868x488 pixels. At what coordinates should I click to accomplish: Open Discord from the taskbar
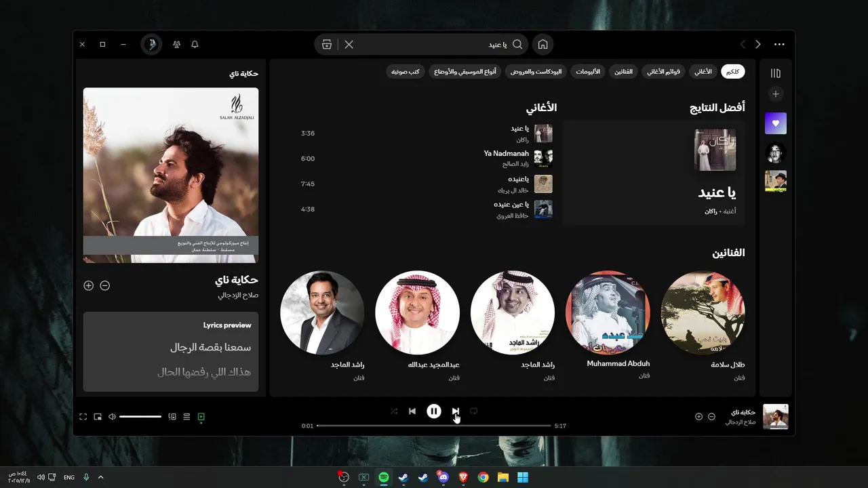pos(443,477)
